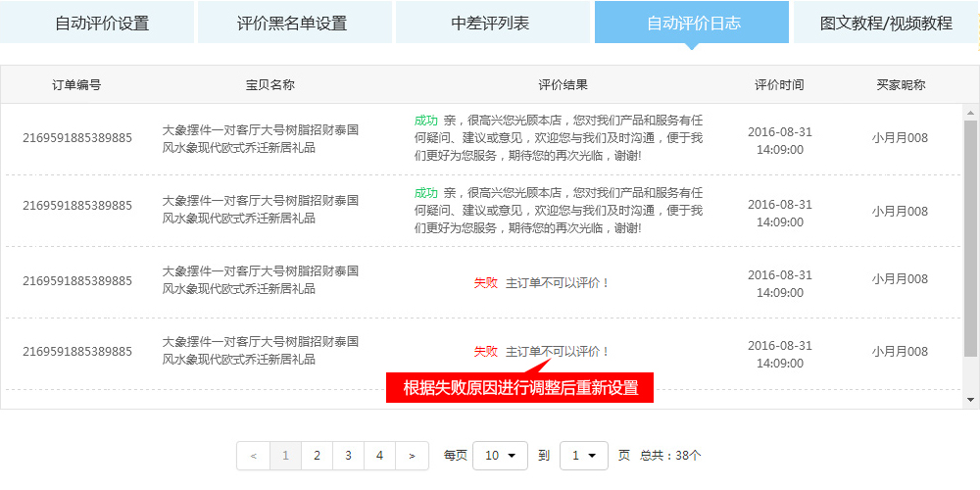The width and height of the screenshot is (980, 490).
Task: Open the per-page count dropdown showing 10
Action: [500, 456]
